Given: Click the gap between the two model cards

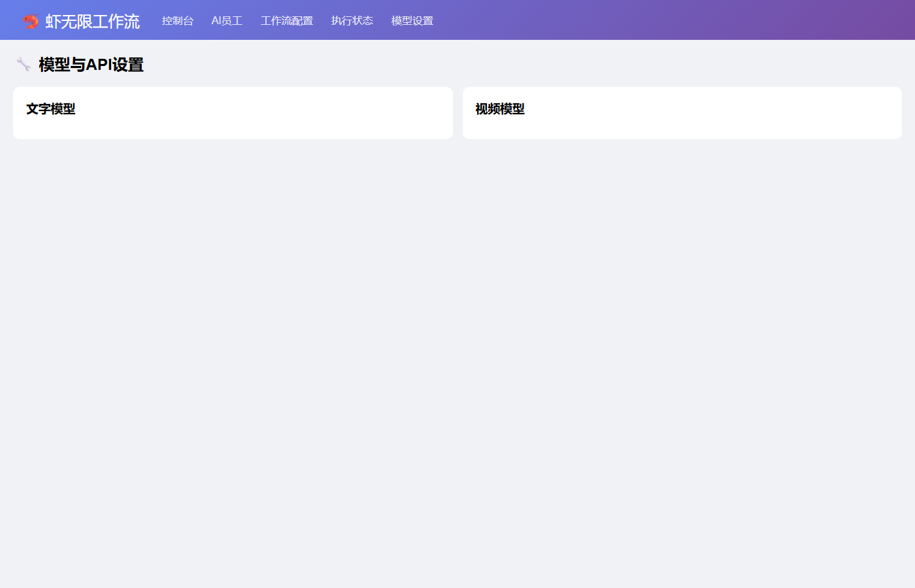Looking at the screenshot, I should pyautogui.click(x=457, y=113).
